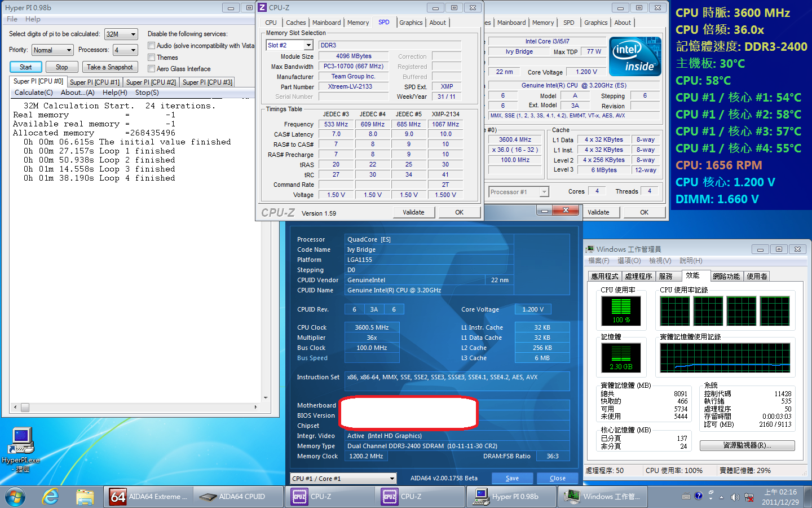
Task: Open the About...(A) menu
Action: [78, 93]
